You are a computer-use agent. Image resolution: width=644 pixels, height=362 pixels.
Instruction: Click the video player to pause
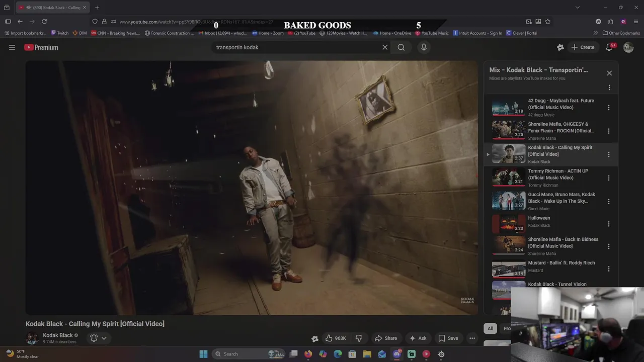252,188
